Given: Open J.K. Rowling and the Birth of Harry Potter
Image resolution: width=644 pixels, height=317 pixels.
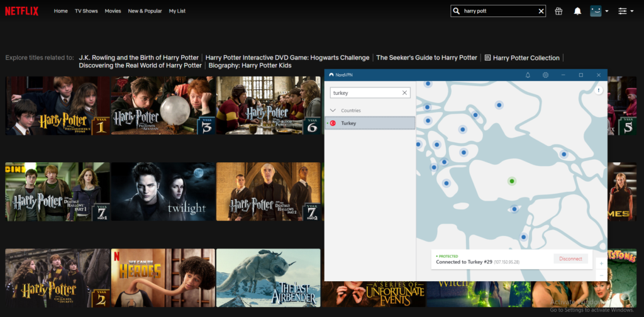Looking at the screenshot, I should point(139,58).
